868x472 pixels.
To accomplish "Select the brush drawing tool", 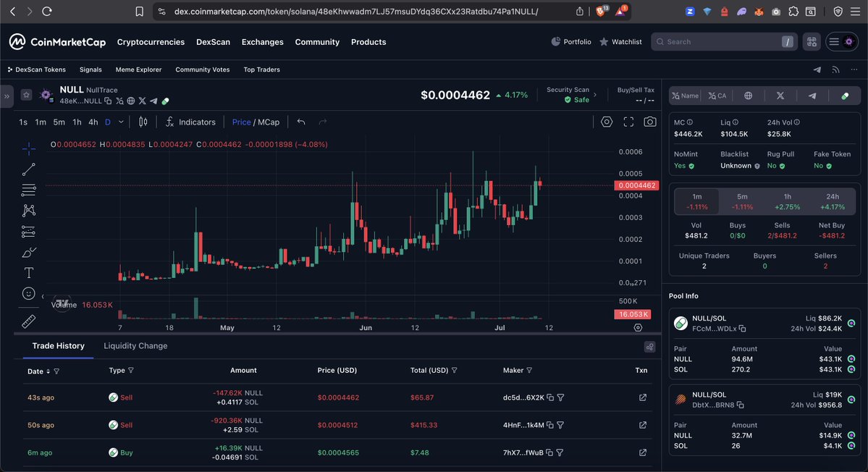I will pyautogui.click(x=29, y=253).
